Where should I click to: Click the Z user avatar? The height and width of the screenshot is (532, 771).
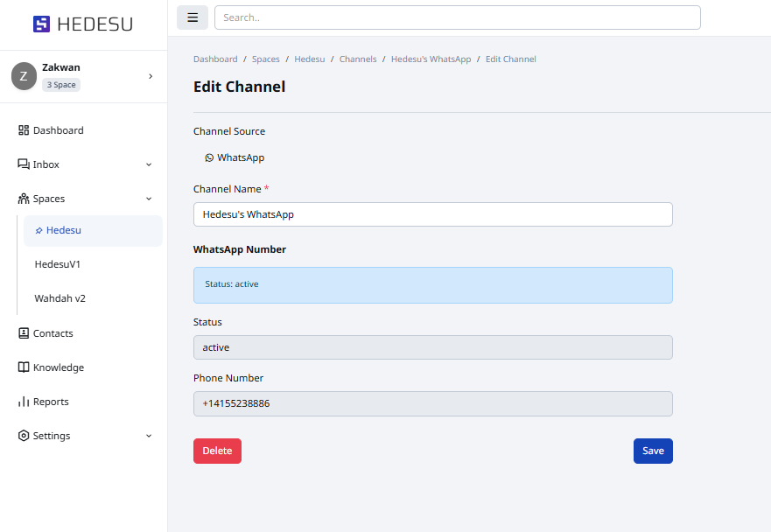point(24,76)
